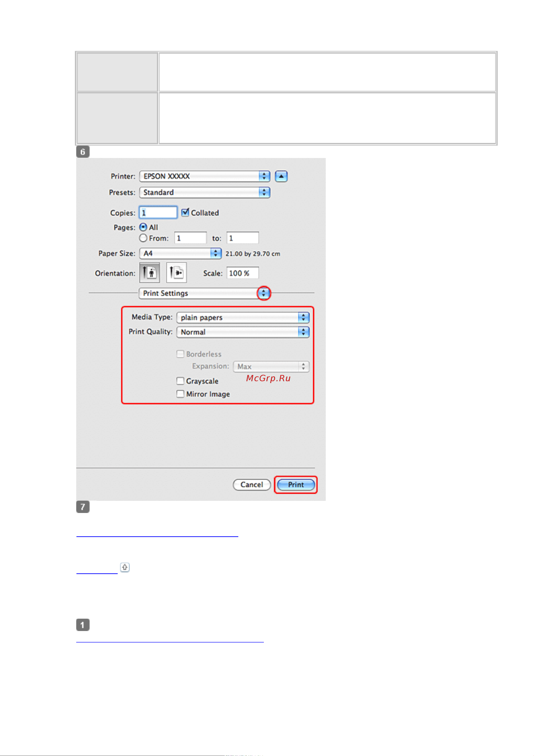
Task: Click the Print Settings stepper arrows
Action: click(264, 293)
